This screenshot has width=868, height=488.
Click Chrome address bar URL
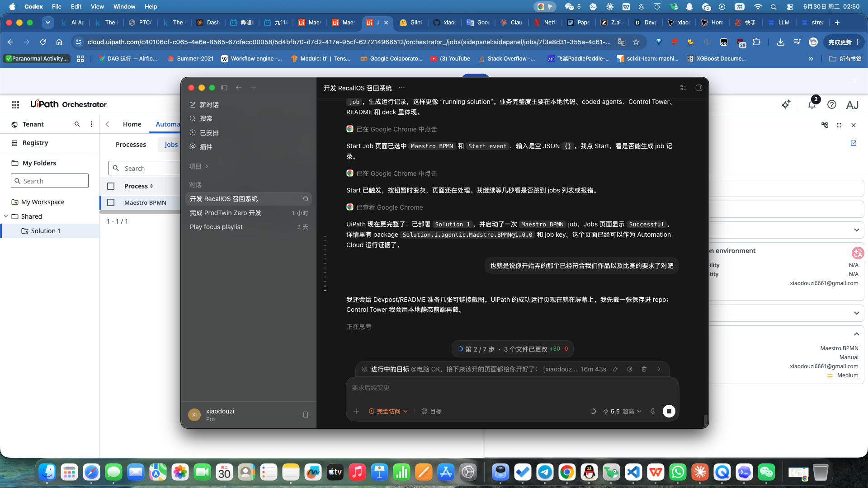(349, 42)
